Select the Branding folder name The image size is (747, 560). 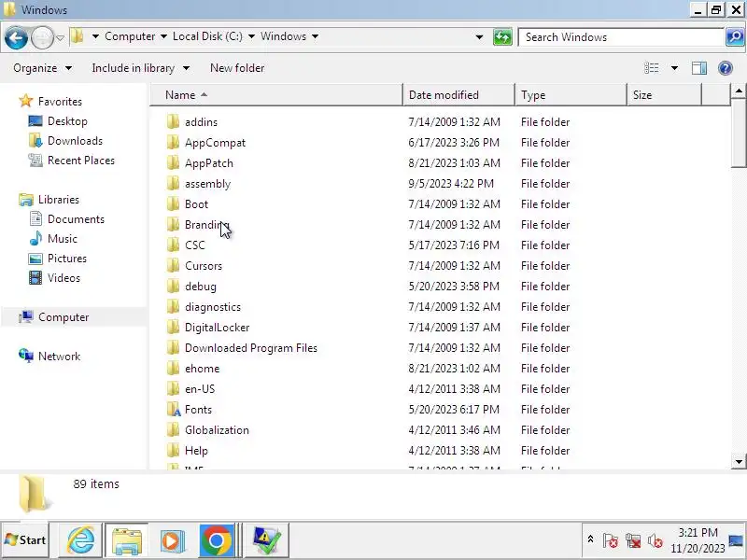tap(206, 224)
